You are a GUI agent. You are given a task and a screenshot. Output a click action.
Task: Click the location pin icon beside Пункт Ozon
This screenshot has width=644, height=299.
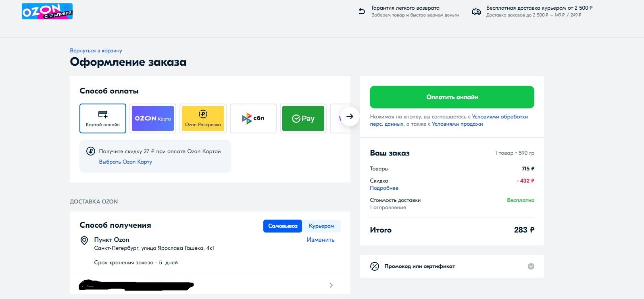pos(84,241)
